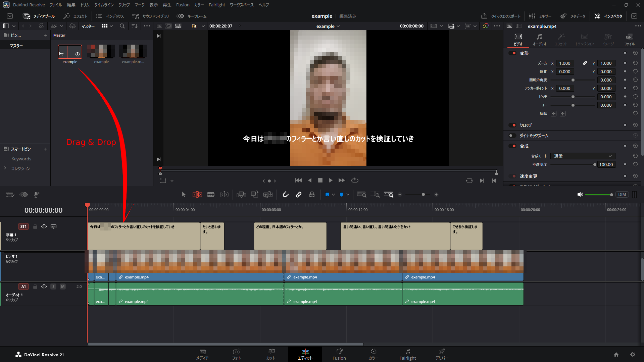Open the Fusion menu

coord(183,5)
